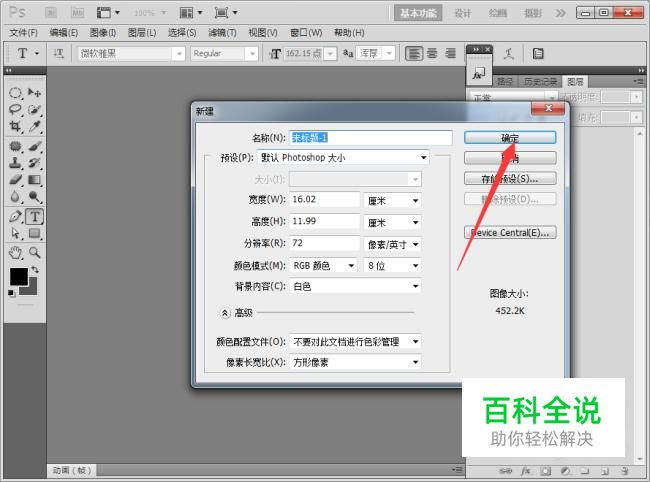Screen dimensions: 650x482
Task: Open the File menu
Action: click(x=23, y=32)
